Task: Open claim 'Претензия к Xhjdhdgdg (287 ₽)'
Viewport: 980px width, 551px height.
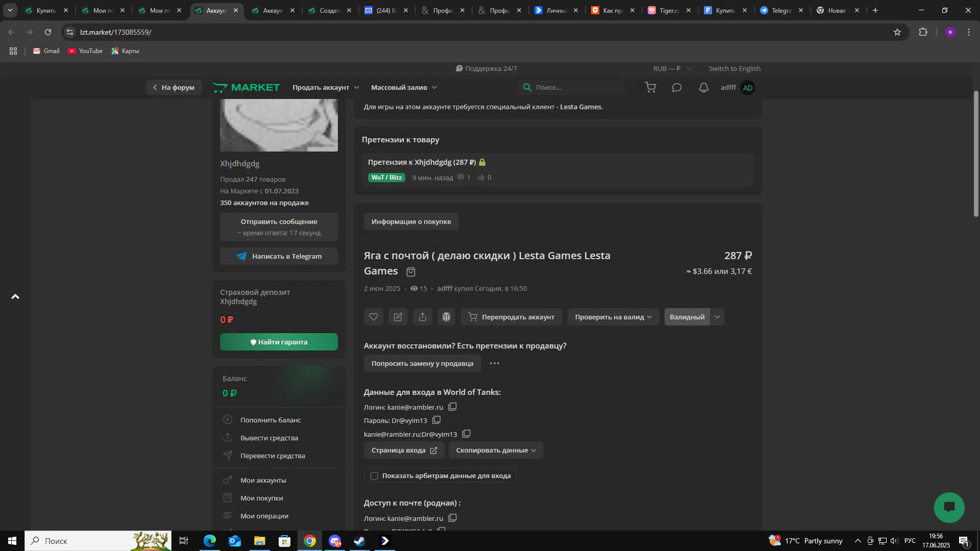Action: tap(422, 162)
